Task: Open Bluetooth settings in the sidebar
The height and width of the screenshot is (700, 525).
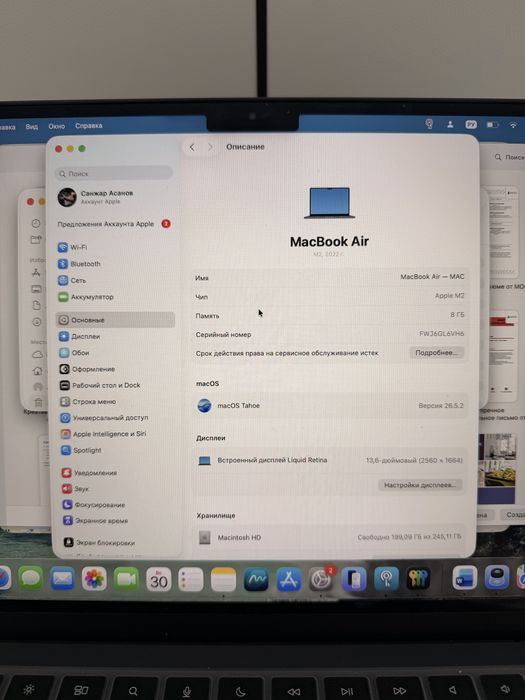Action: 79,264
